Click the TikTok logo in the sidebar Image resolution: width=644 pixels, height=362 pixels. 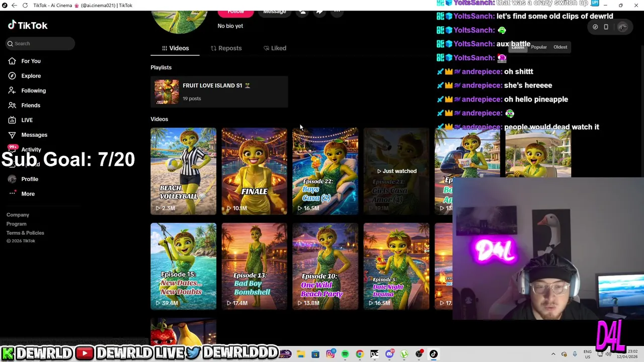(x=28, y=25)
